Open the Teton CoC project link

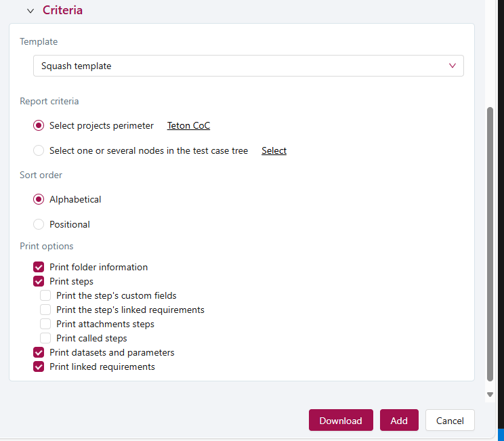coord(188,125)
